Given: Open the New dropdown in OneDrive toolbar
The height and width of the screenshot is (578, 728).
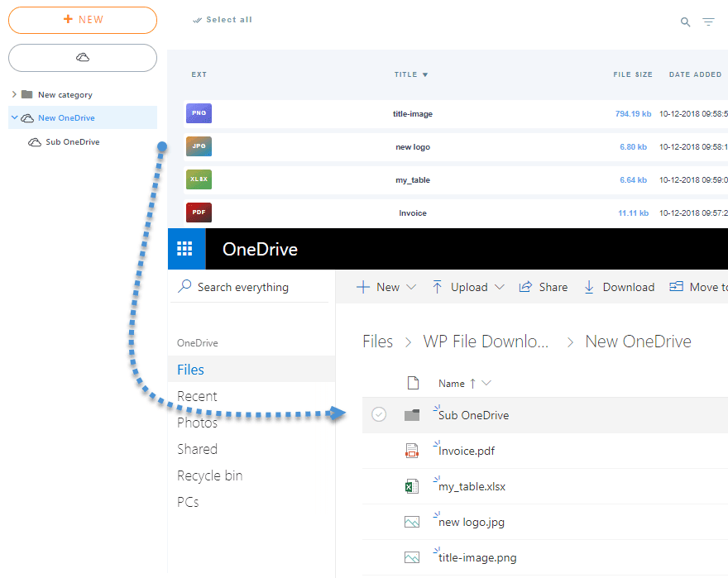Looking at the screenshot, I should tap(386, 287).
